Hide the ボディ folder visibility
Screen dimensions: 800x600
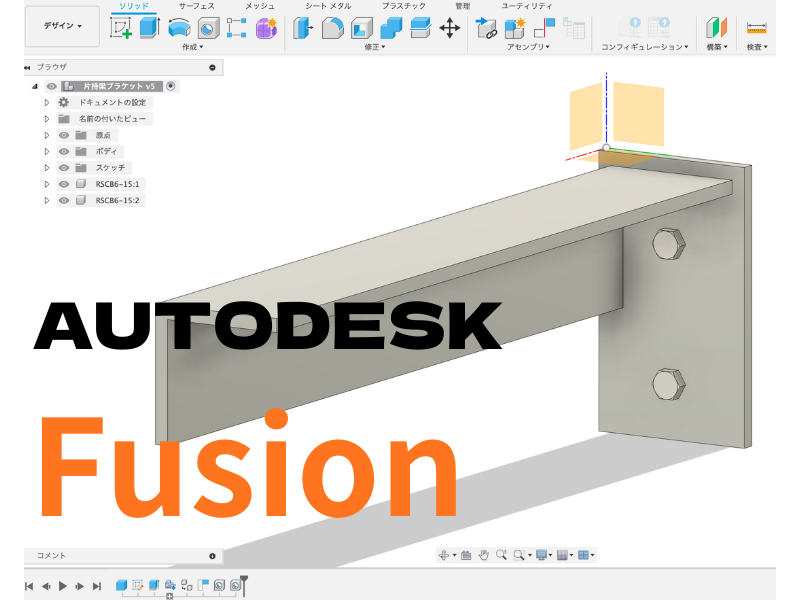[63, 151]
